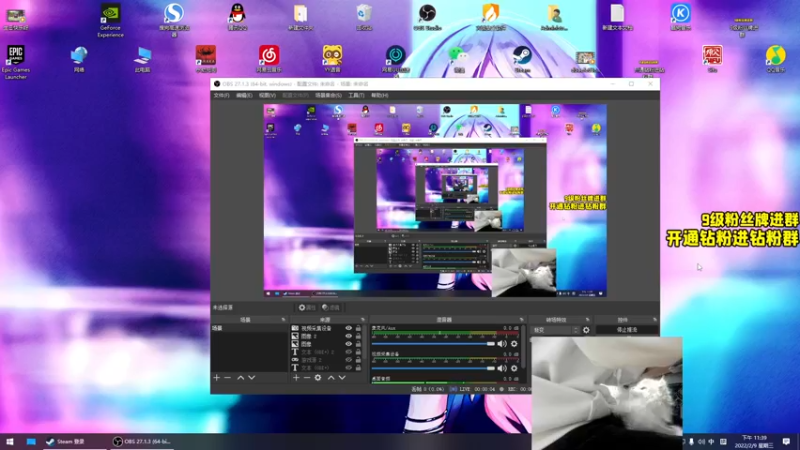Open Administrator folder desktop icon

[x=554, y=17]
